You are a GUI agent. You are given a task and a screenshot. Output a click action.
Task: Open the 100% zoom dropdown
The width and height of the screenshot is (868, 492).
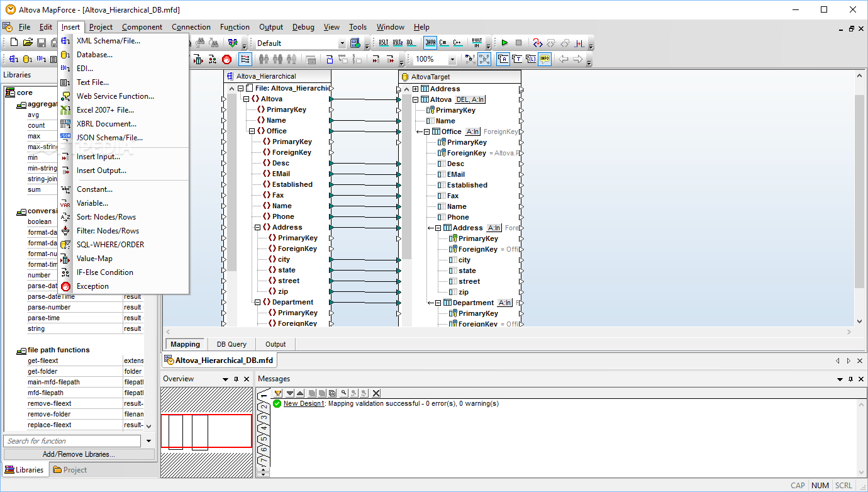[x=452, y=59]
